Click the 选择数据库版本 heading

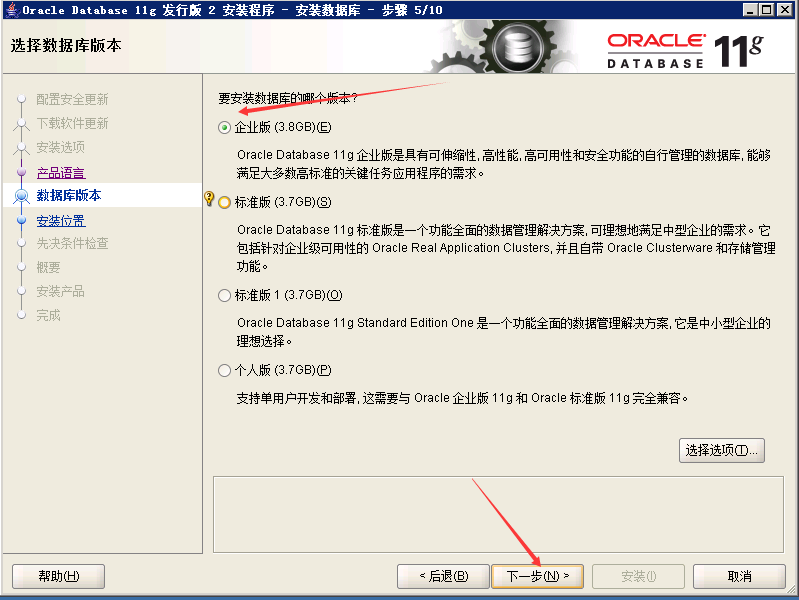(66, 45)
